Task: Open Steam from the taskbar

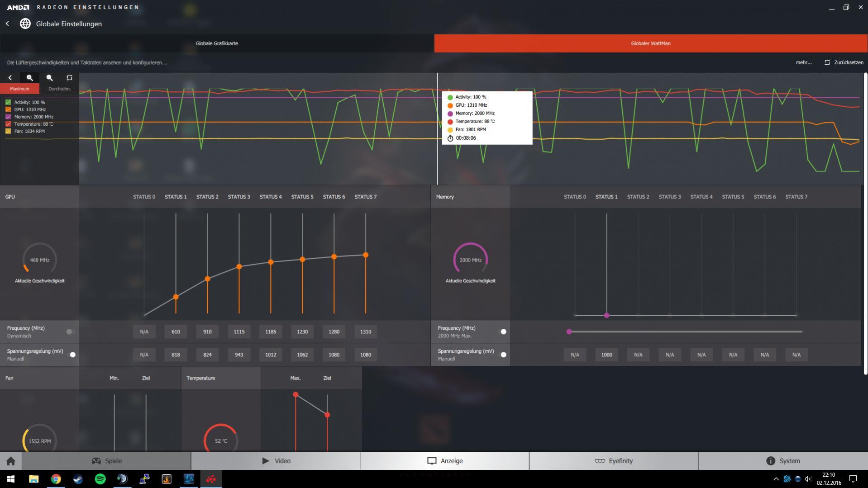Action: (78, 479)
